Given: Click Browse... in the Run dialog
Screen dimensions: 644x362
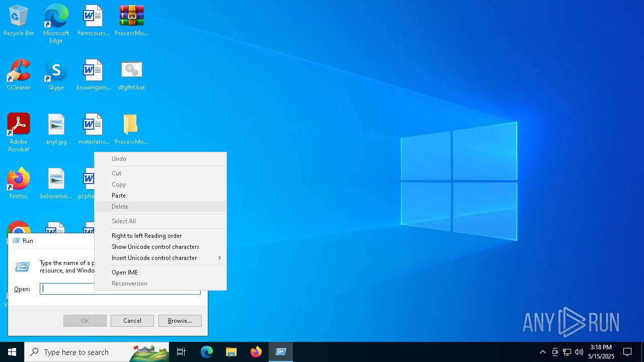Looking at the screenshot, I should click(180, 321).
